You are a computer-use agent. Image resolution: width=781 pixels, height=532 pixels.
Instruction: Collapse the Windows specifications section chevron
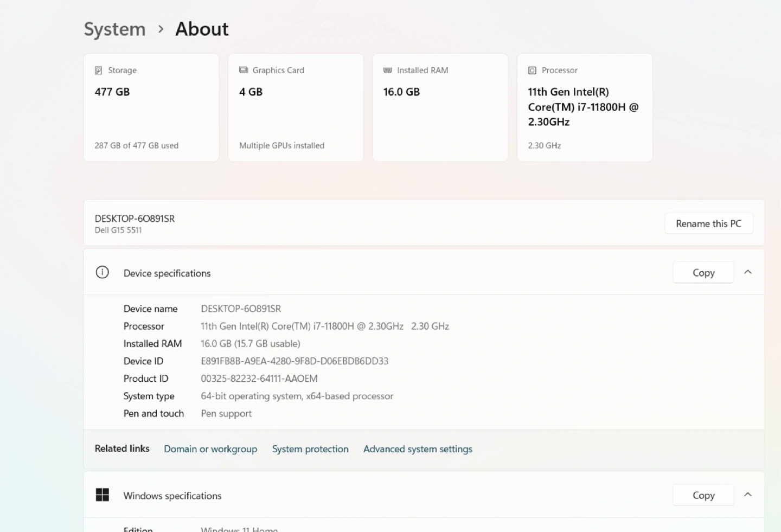pos(748,495)
